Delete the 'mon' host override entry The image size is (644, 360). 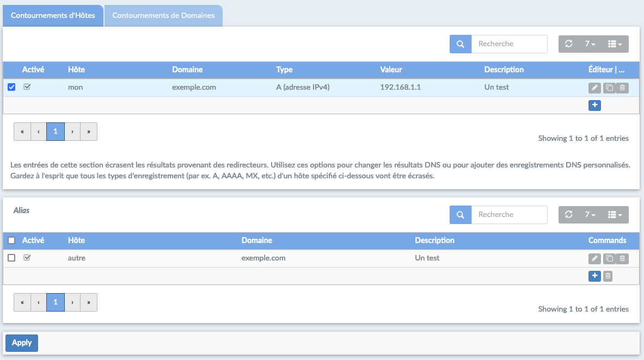(622, 88)
